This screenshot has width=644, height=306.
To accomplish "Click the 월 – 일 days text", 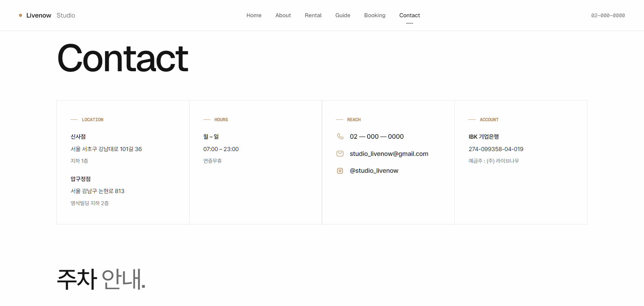I will (x=211, y=137).
